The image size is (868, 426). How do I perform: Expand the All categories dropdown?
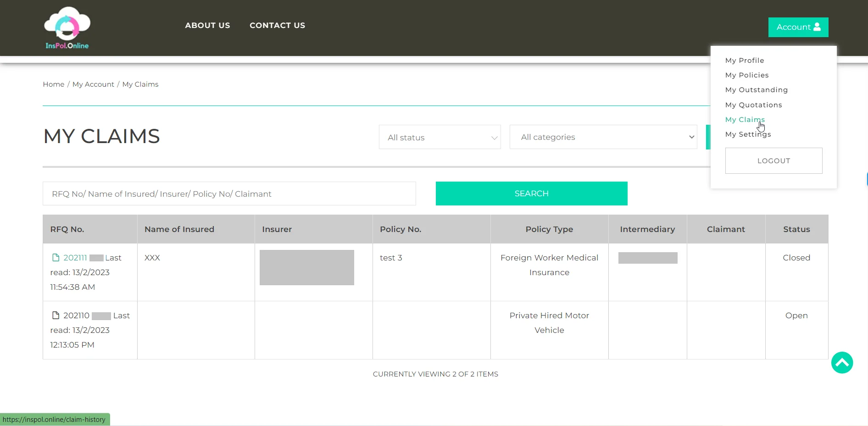(x=603, y=137)
